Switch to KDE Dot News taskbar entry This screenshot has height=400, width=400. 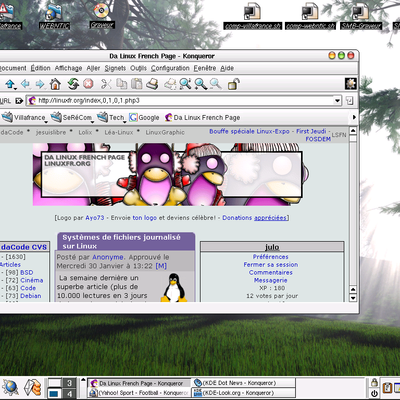pos(243,383)
